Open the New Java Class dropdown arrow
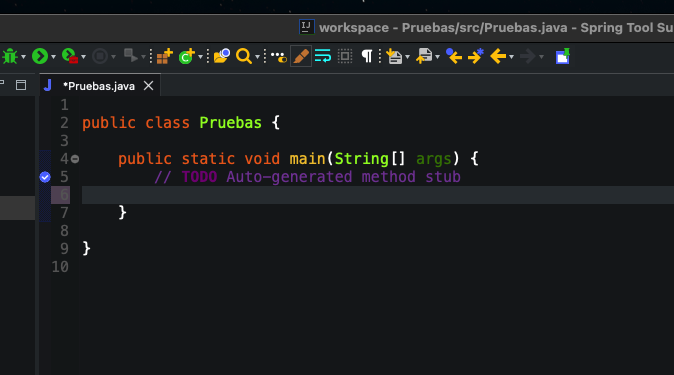The width and height of the screenshot is (674, 375). tap(200, 57)
